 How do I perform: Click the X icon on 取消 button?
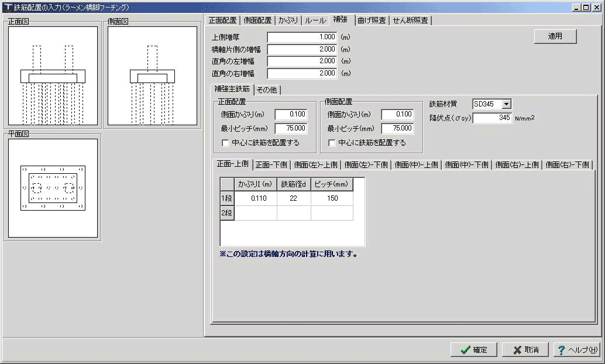click(x=517, y=350)
